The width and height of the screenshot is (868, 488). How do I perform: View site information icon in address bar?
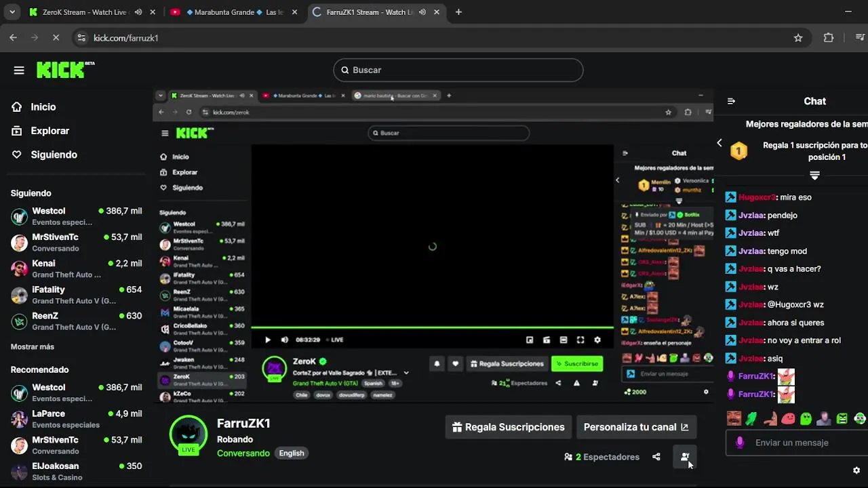pos(81,38)
